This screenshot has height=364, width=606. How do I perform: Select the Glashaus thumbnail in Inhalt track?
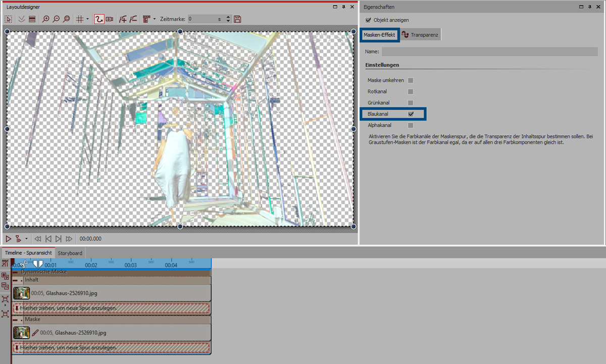click(22, 293)
